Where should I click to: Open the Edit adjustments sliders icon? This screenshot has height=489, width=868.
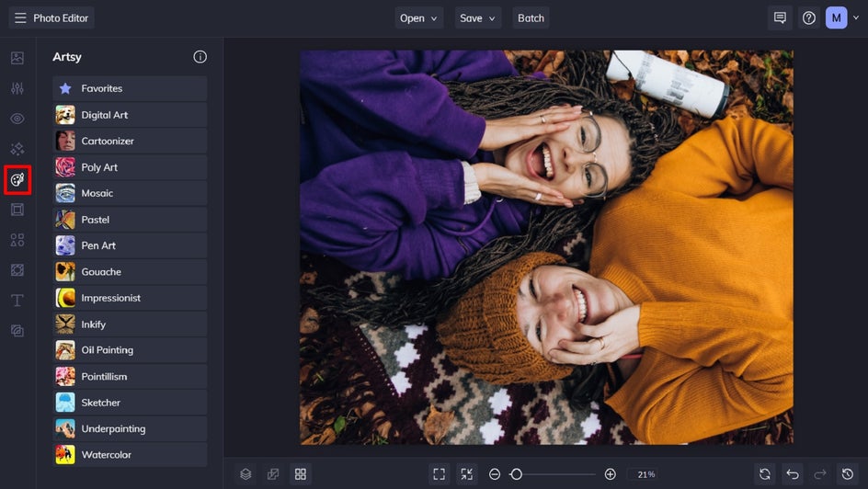point(17,88)
